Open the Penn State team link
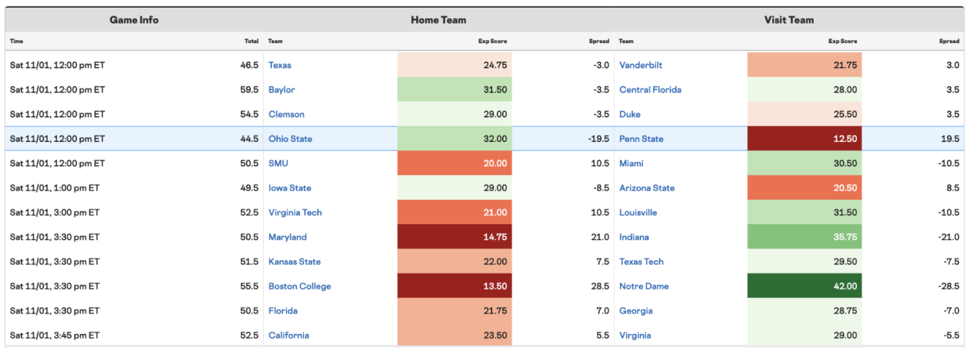 (641, 139)
